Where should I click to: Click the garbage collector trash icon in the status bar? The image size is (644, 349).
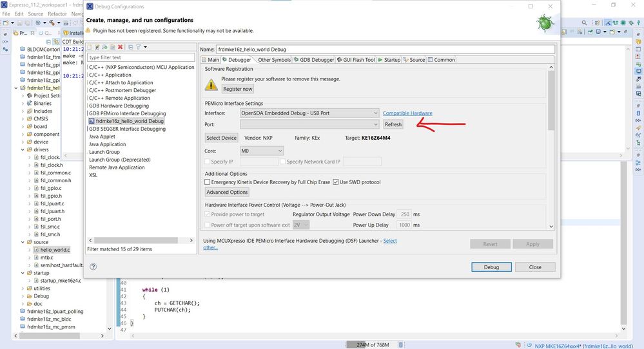[x=401, y=345]
